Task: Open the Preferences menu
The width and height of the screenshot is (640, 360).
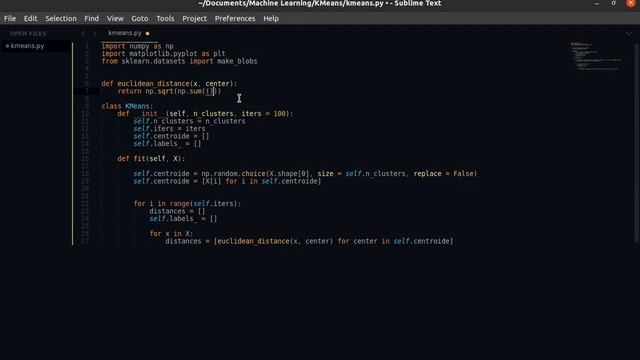Action: pyautogui.click(x=235, y=18)
